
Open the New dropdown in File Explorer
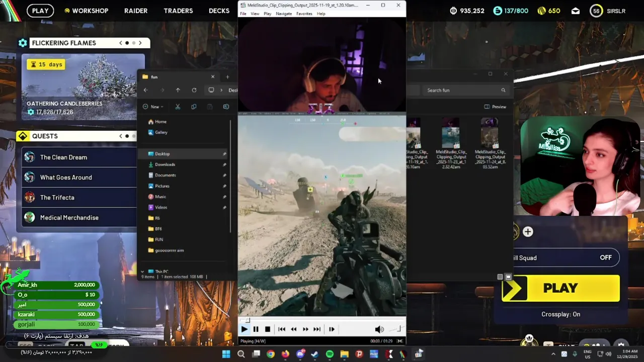point(153,107)
